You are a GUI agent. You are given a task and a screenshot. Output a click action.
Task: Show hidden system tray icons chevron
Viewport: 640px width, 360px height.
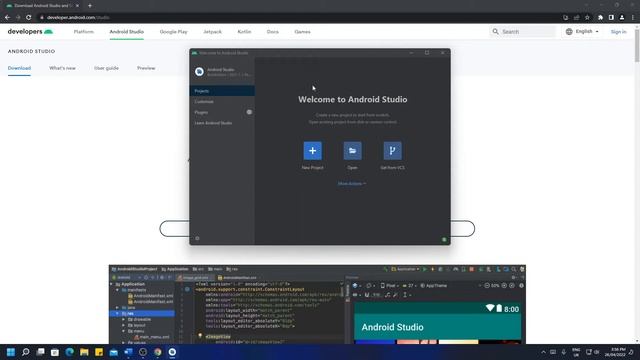[x=543, y=352]
